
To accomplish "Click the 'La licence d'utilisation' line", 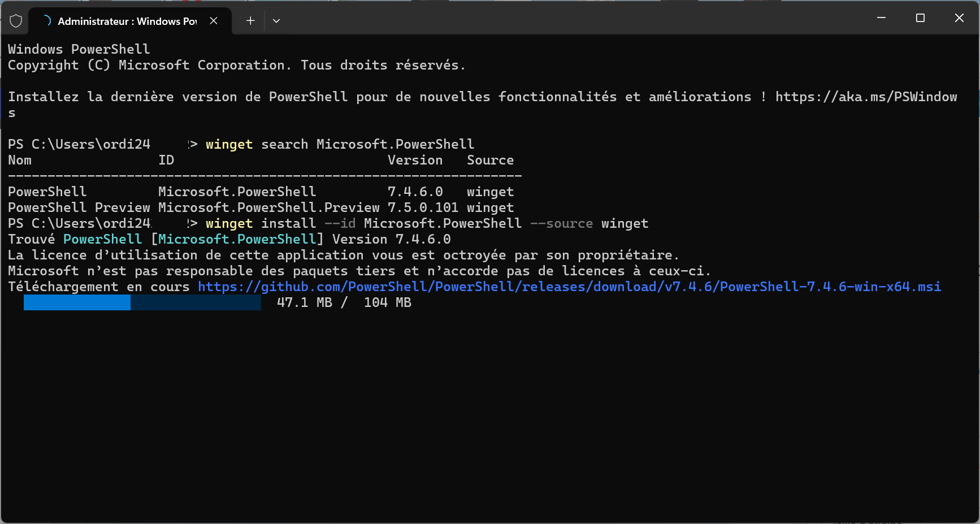I will (343, 255).
